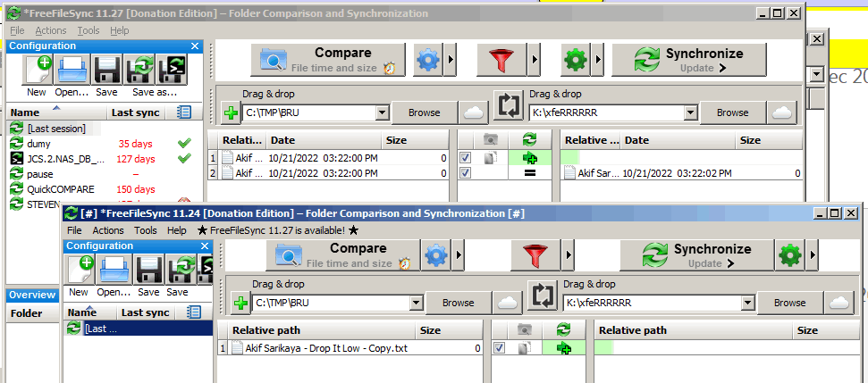Screen dimensions: 868x383
Task: Select dumy configuration in list
Action: (38, 144)
